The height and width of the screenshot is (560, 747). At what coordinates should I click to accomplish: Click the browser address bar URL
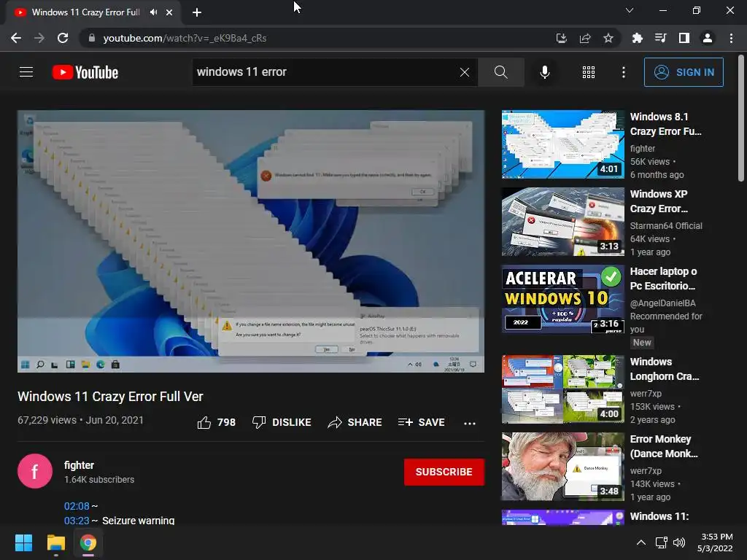pos(185,38)
